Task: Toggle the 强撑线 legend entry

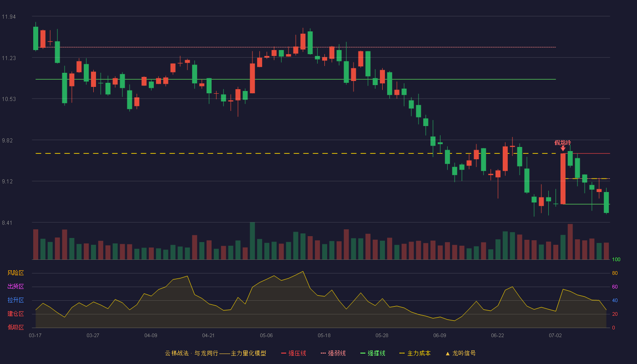Action: pyautogui.click(x=373, y=353)
